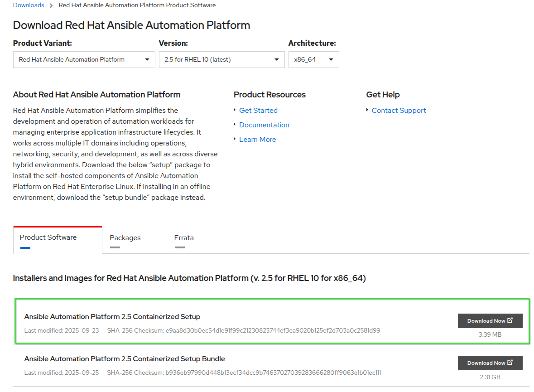Switch to the Packages tab
Image resolution: width=534 pixels, height=392 pixels.
[125, 238]
